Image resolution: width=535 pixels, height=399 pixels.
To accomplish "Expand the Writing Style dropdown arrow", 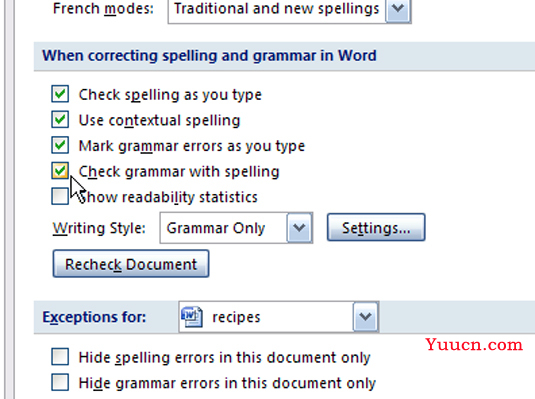I will pyautogui.click(x=300, y=228).
